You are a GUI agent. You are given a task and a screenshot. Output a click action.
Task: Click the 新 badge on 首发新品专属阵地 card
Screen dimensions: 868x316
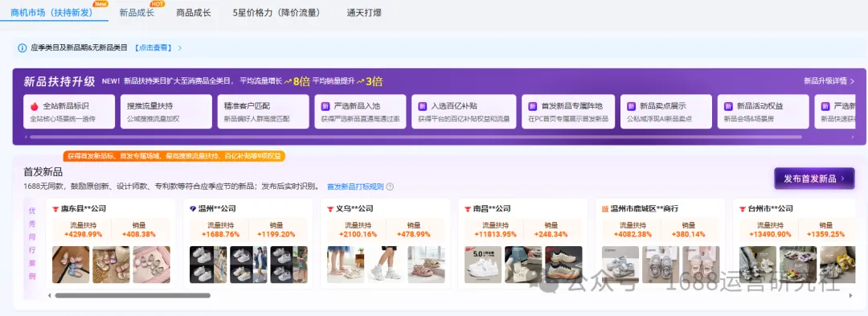click(x=533, y=105)
